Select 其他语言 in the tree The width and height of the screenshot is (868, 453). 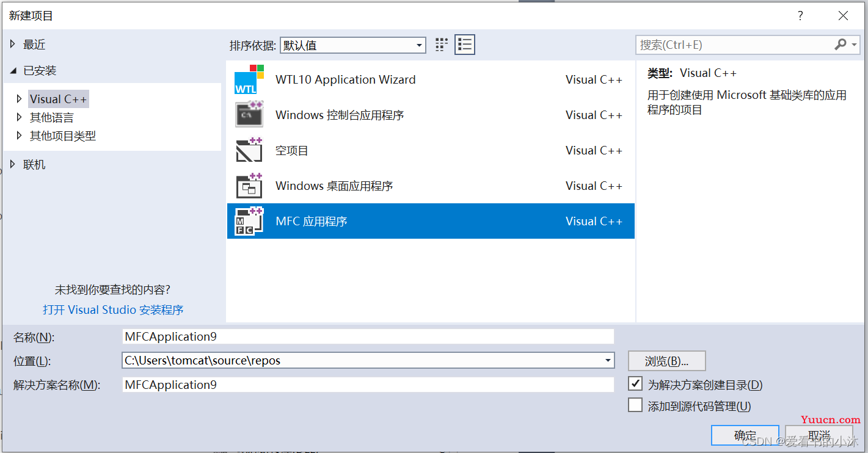[x=52, y=117]
